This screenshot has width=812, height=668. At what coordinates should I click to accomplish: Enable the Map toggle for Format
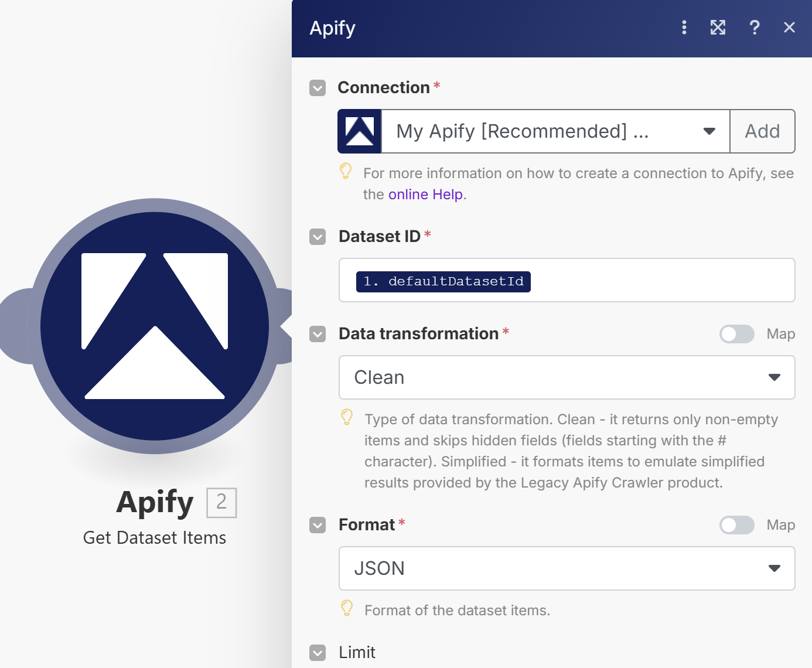pos(737,525)
